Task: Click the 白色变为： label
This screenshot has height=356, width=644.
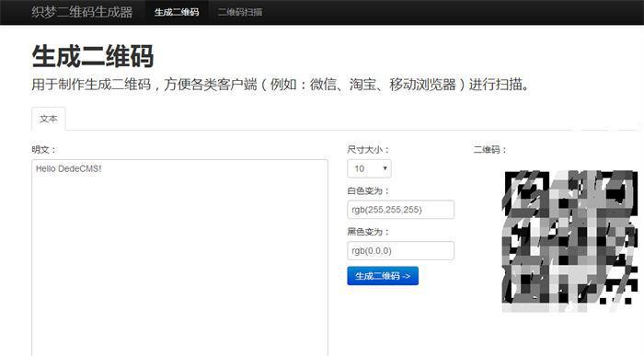Action: click(x=368, y=191)
